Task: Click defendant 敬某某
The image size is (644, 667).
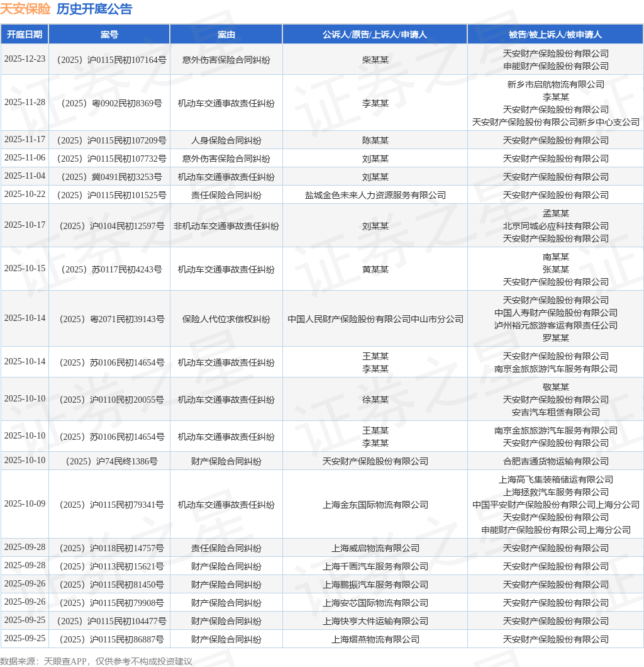Action: click(555, 387)
